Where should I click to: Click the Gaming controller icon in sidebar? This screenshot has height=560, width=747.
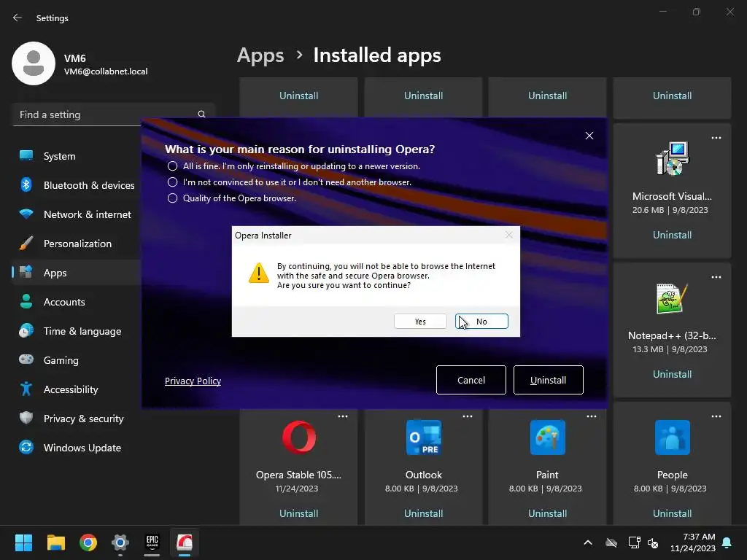[26, 359]
